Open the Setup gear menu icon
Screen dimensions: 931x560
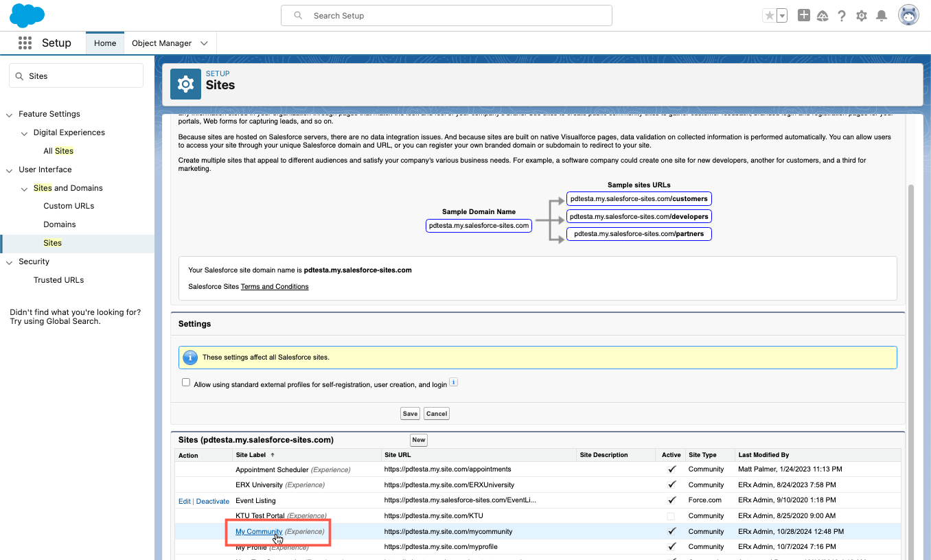[x=862, y=16]
